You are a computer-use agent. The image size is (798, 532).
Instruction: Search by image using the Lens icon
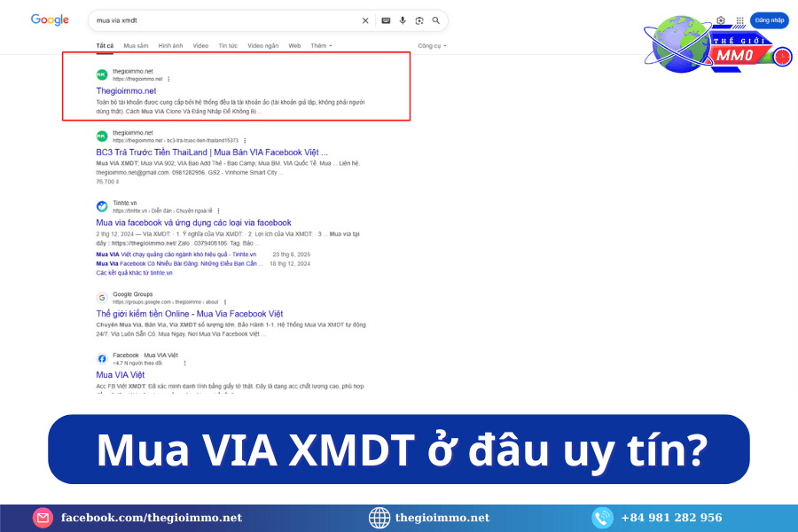coord(419,20)
